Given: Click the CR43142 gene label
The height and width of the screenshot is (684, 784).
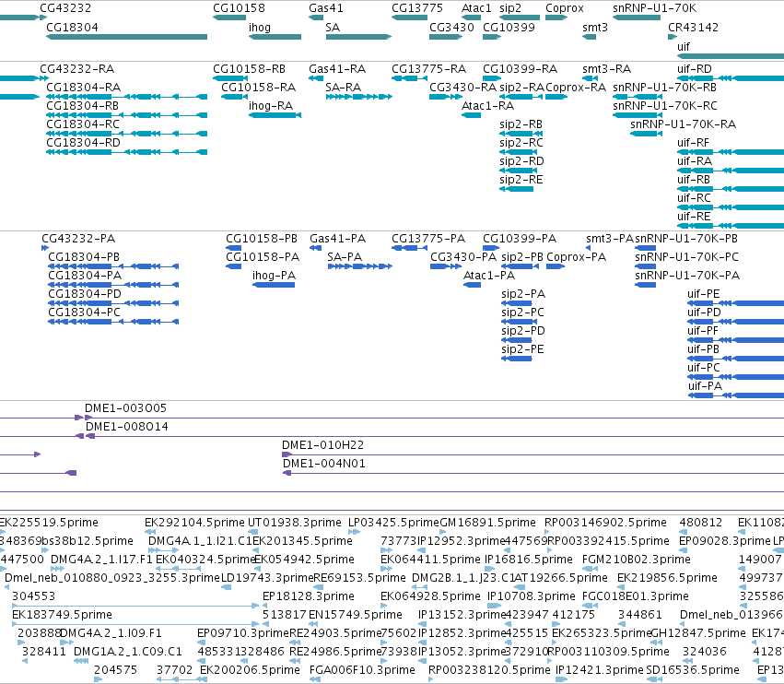Looking at the screenshot, I should tap(693, 27).
